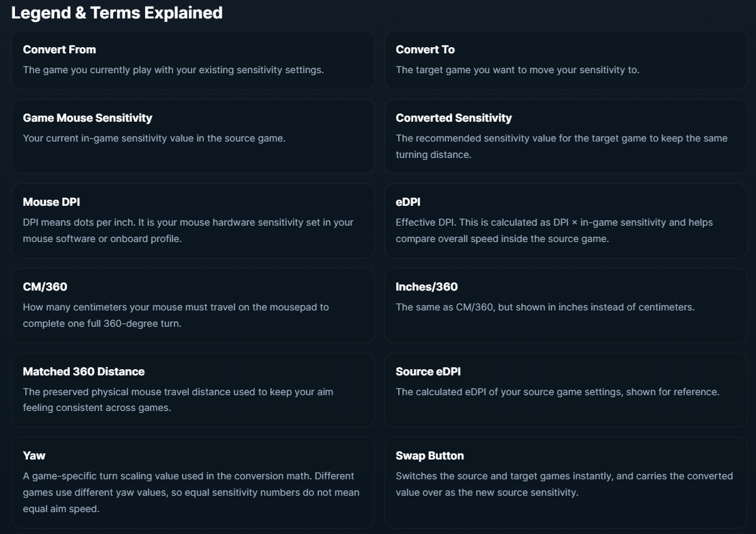Click the Mouse DPI description text
The height and width of the screenshot is (534, 756).
pos(187,230)
